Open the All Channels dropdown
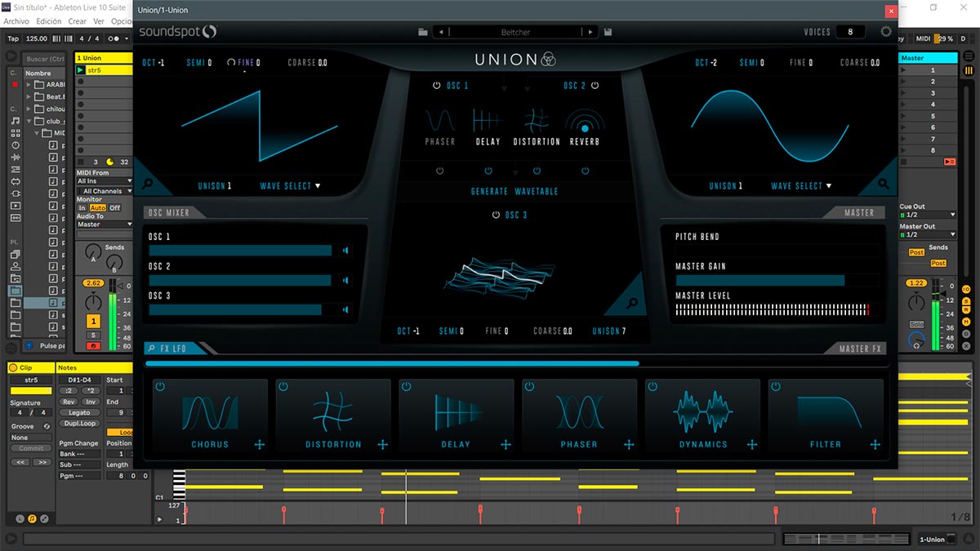 (105, 191)
